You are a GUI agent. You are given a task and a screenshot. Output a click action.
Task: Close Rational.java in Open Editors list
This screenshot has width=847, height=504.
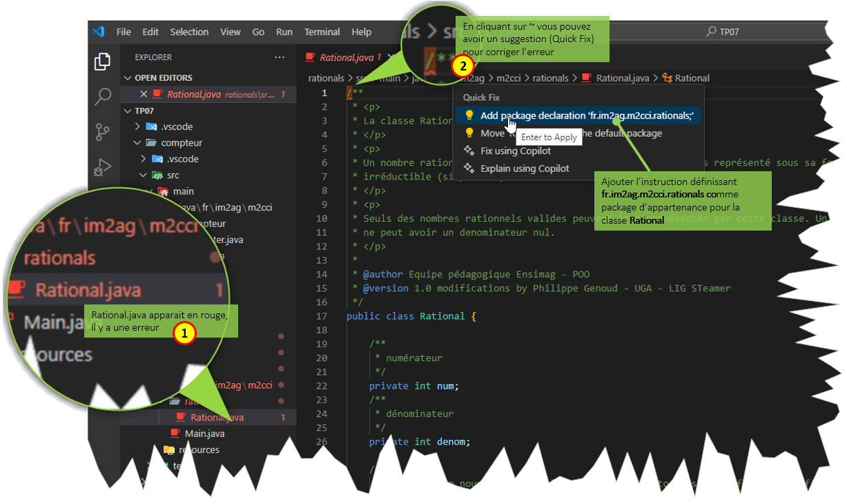point(144,94)
